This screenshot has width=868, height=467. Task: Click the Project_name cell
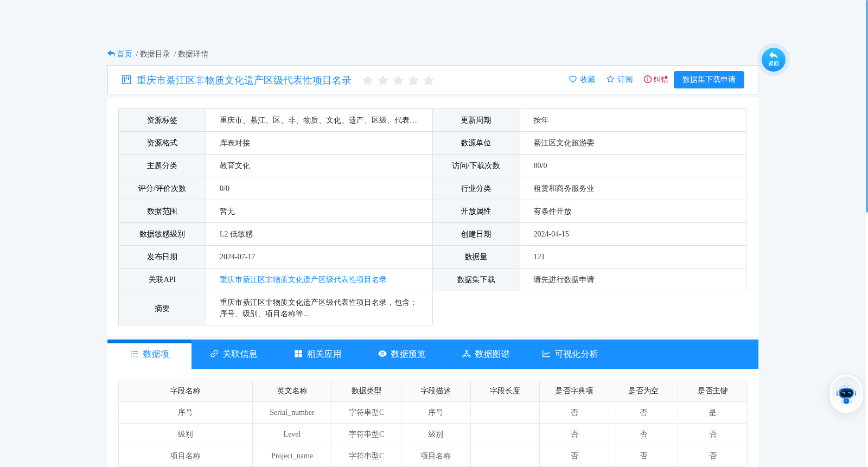click(292, 456)
